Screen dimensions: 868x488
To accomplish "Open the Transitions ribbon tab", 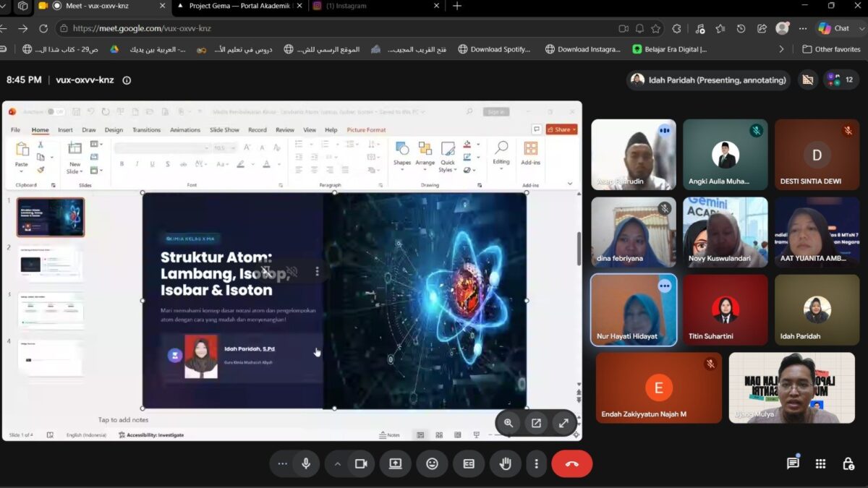I will click(146, 130).
